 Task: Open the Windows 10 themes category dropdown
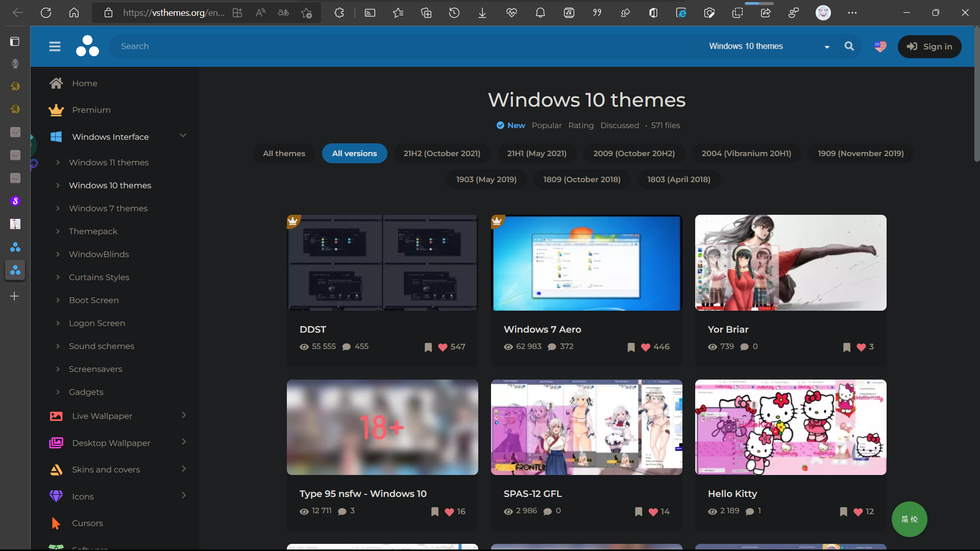tap(769, 46)
